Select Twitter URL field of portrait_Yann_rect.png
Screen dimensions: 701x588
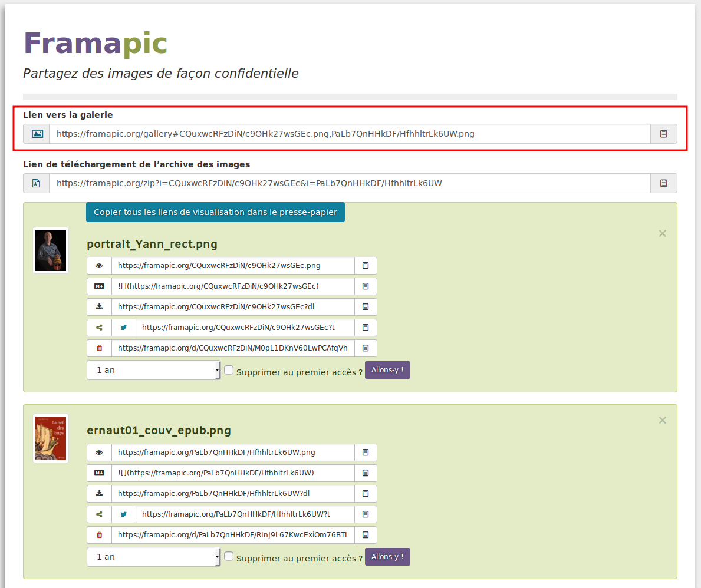(245, 327)
